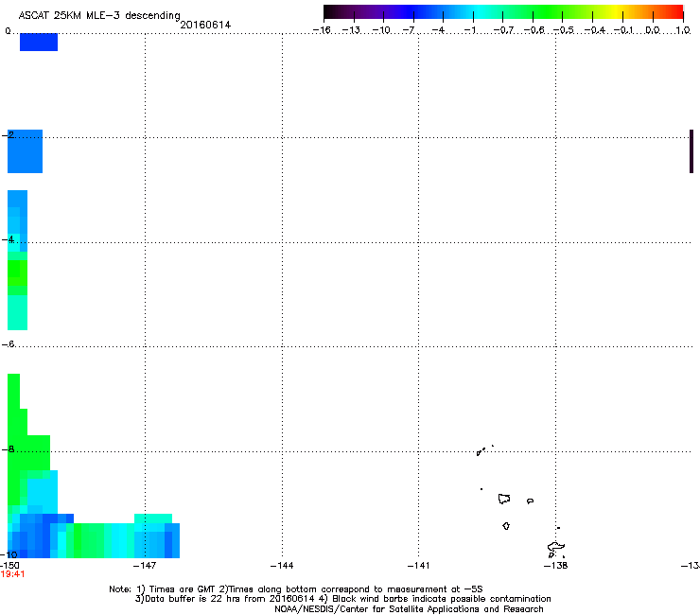Click the longitude axis label '-144'
This screenshot has width=700, height=615.
[282, 566]
